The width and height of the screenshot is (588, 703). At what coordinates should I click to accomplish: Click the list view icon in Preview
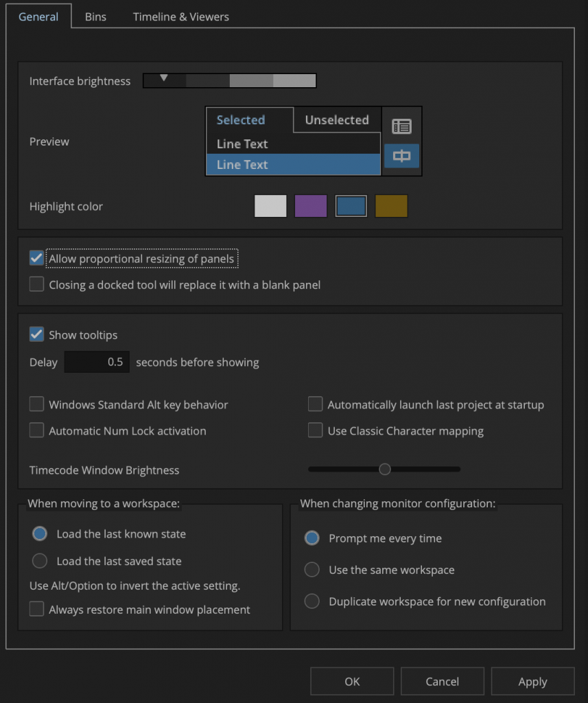pos(401,126)
